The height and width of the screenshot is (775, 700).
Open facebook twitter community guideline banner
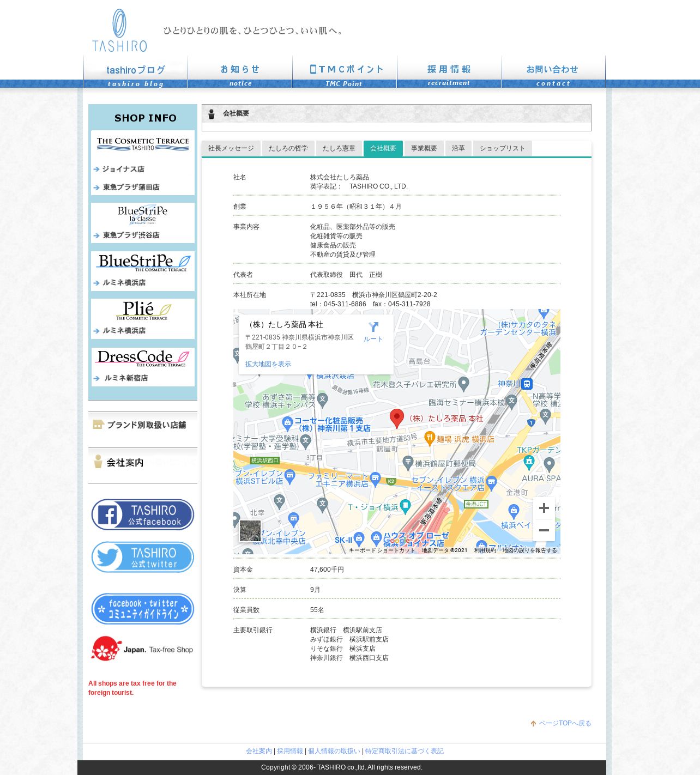click(x=143, y=609)
